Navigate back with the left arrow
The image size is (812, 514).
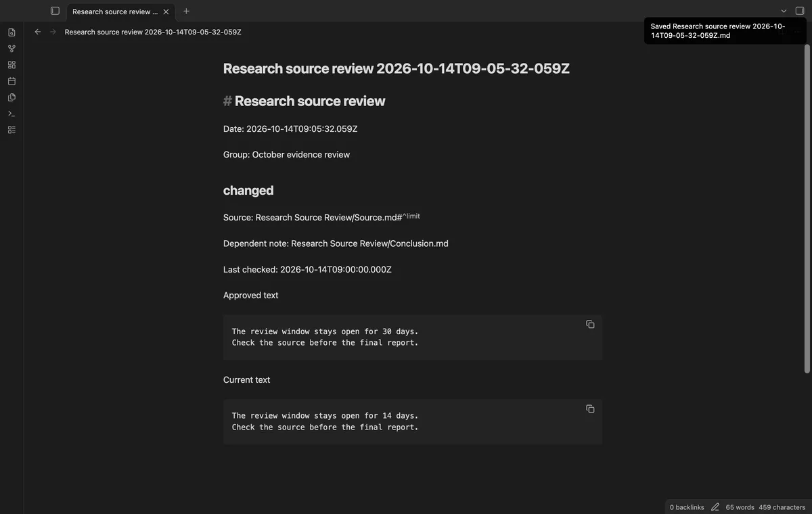(x=38, y=32)
